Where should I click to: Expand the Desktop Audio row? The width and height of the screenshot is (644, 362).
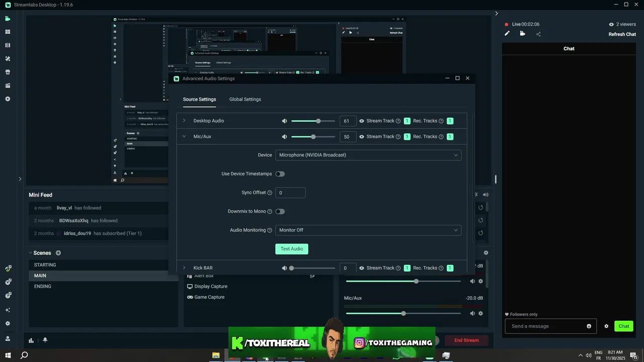click(x=184, y=121)
